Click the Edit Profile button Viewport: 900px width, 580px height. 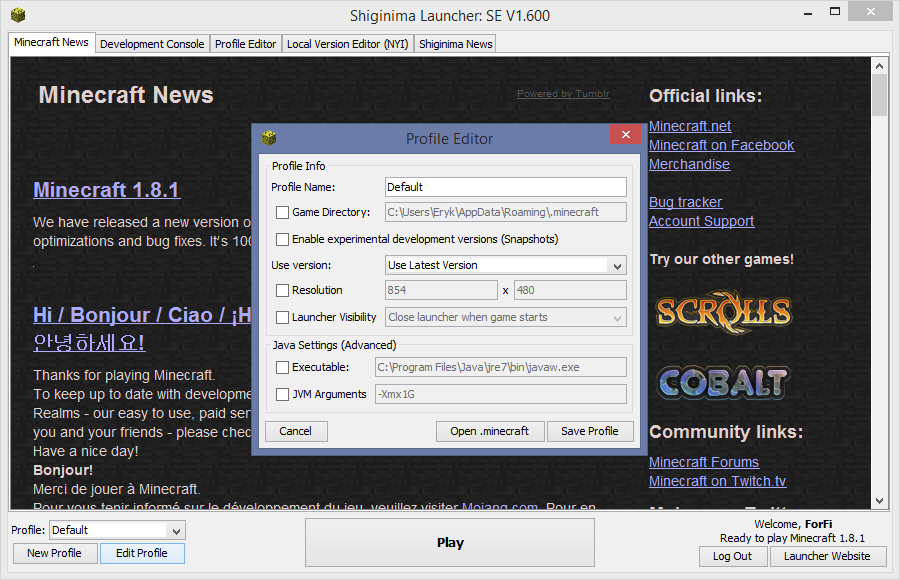coord(142,553)
